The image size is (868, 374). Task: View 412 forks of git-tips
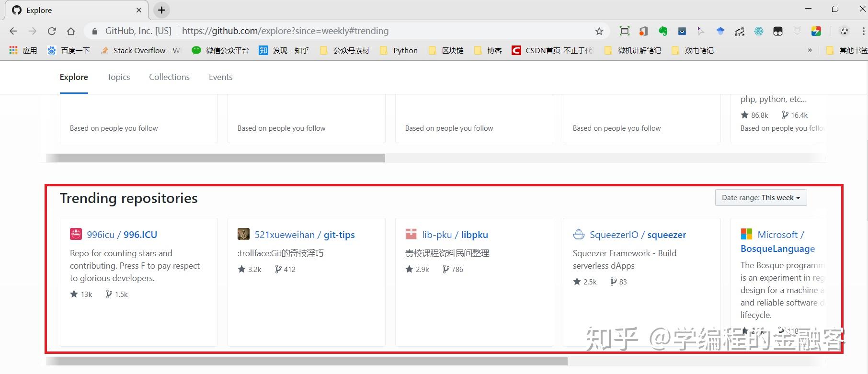coord(285,270)
